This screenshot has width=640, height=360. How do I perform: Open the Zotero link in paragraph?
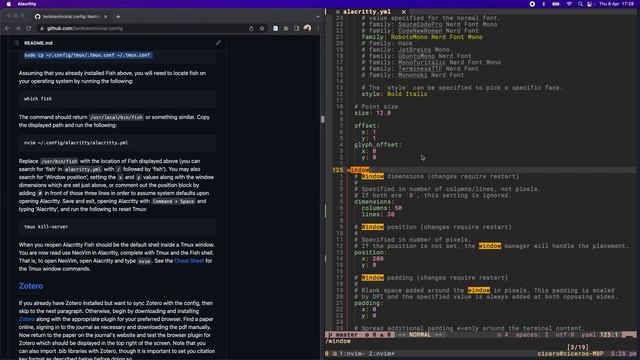27,319
